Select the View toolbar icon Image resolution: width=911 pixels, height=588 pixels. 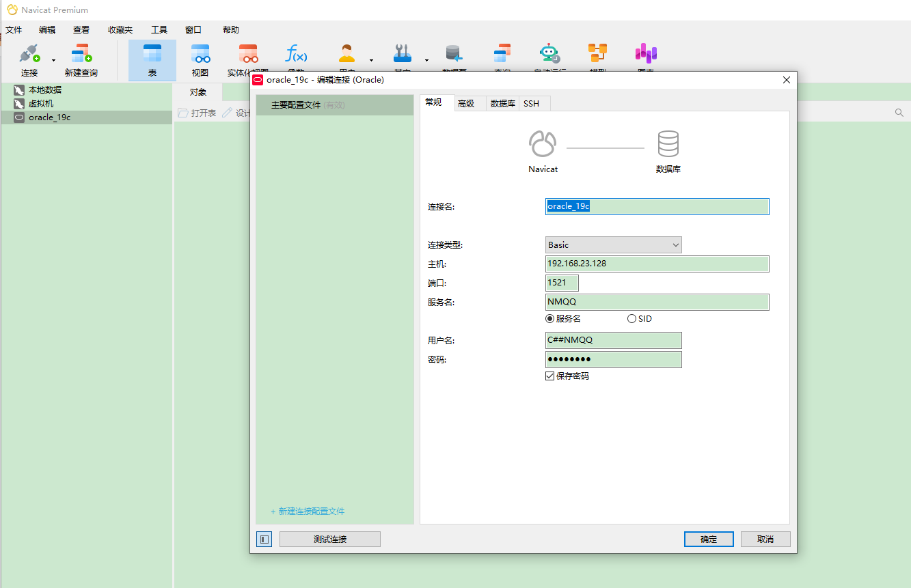click(200, 54)
